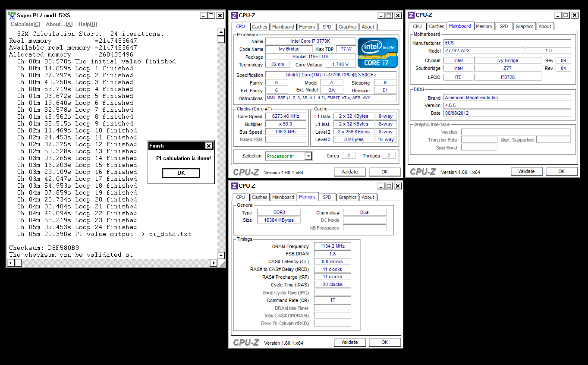The height and width of the screenshot is (365, 588).
Task: Click the processor Name field Intel Core i7 3770K
Action: coord(311,41)
